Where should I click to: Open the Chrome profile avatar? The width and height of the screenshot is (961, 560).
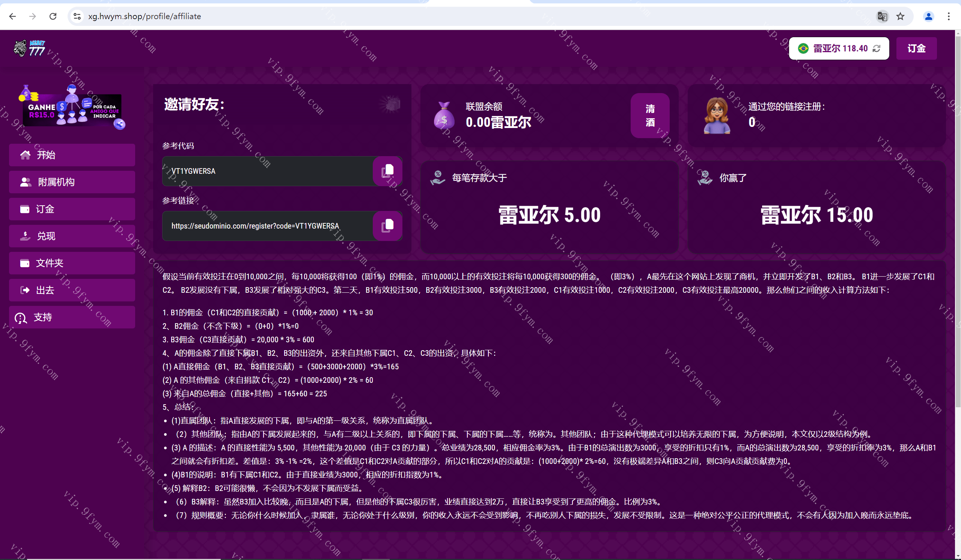(928, 17)
